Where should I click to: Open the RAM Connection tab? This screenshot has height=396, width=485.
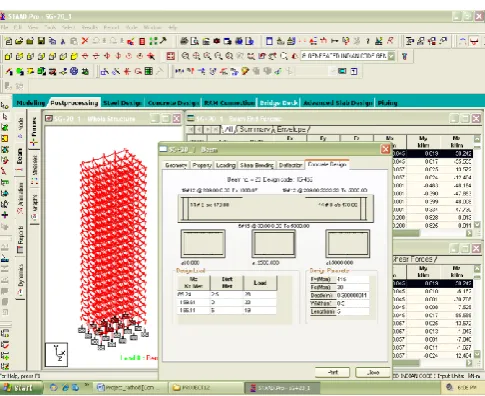click(229, 103)
